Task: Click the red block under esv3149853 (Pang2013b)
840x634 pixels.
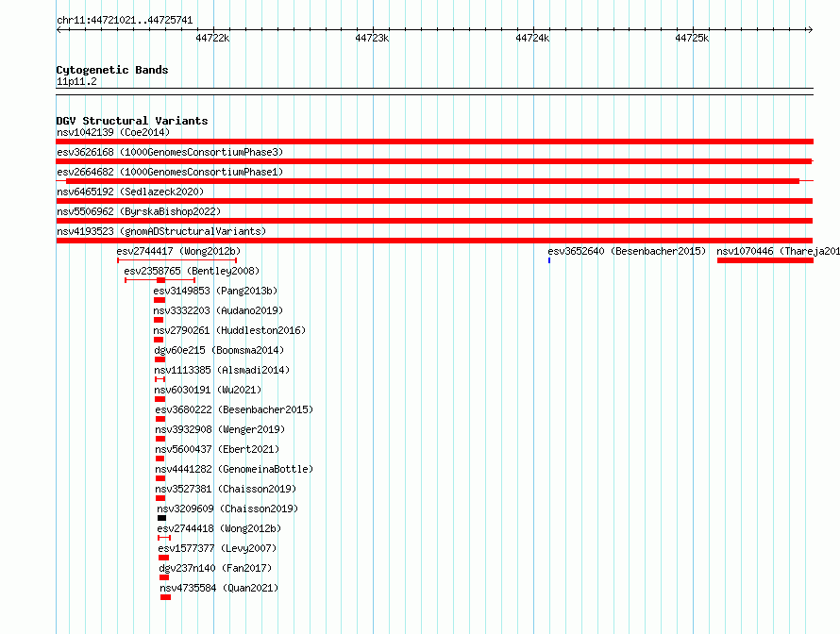Action: [160, 300]
